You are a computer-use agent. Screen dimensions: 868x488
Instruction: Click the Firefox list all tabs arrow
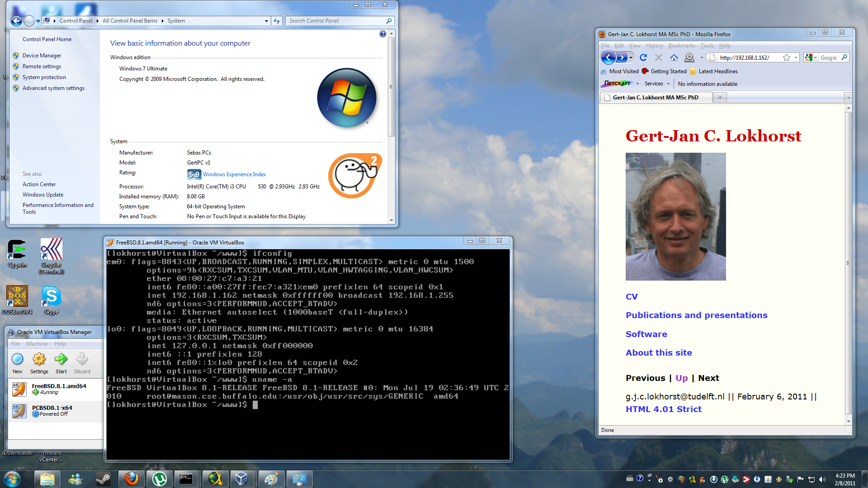(849, 97)
